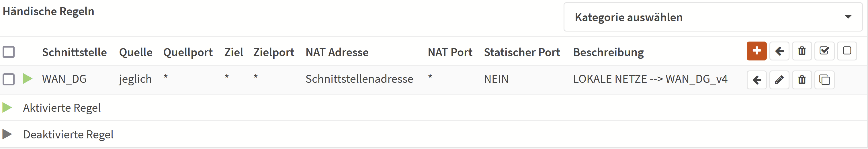Delete selected rules with header trash icon
Screen dimensions: 868x149
coord(801,51)
